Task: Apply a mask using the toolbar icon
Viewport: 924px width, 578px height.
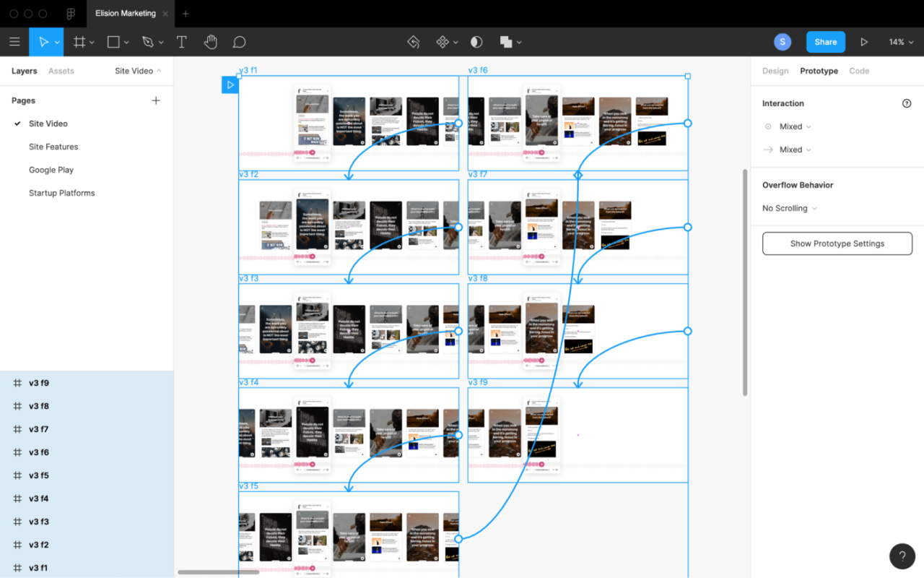Action: click(476, 41)
